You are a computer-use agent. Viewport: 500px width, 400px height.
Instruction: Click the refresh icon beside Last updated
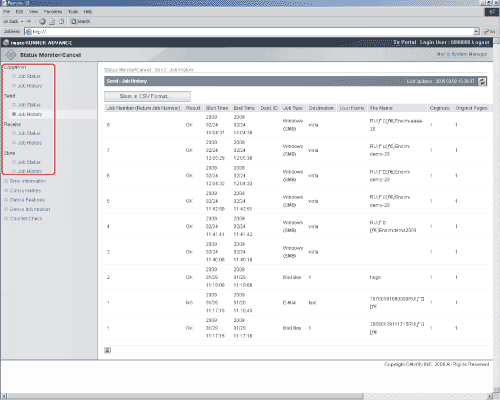(482, 81)
